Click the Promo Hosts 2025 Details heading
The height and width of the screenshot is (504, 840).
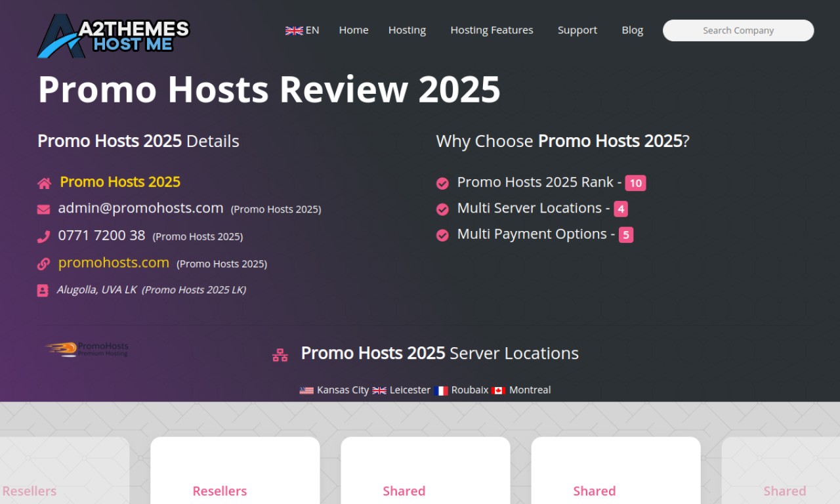pyautogui.click(x=138, y=141)
